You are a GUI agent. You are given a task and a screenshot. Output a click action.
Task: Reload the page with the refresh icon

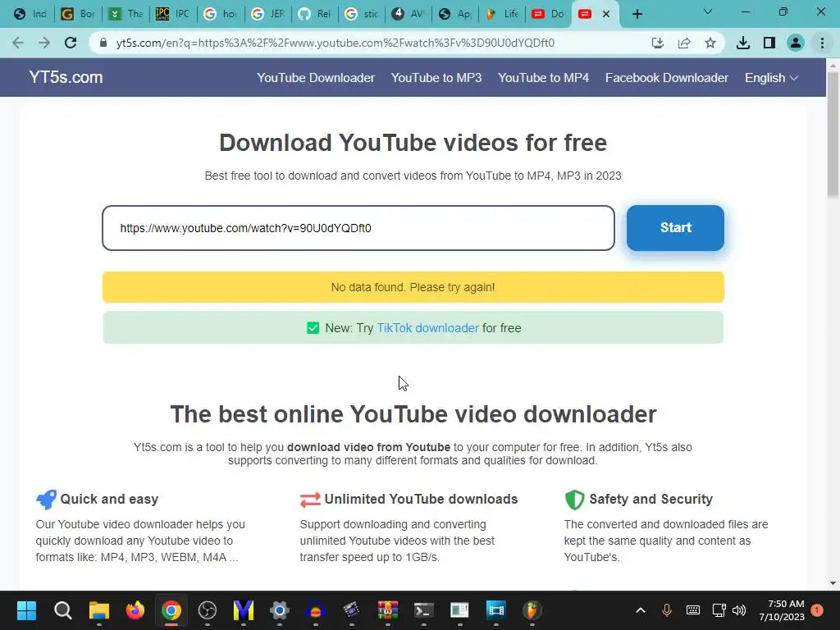coord(71,43)
